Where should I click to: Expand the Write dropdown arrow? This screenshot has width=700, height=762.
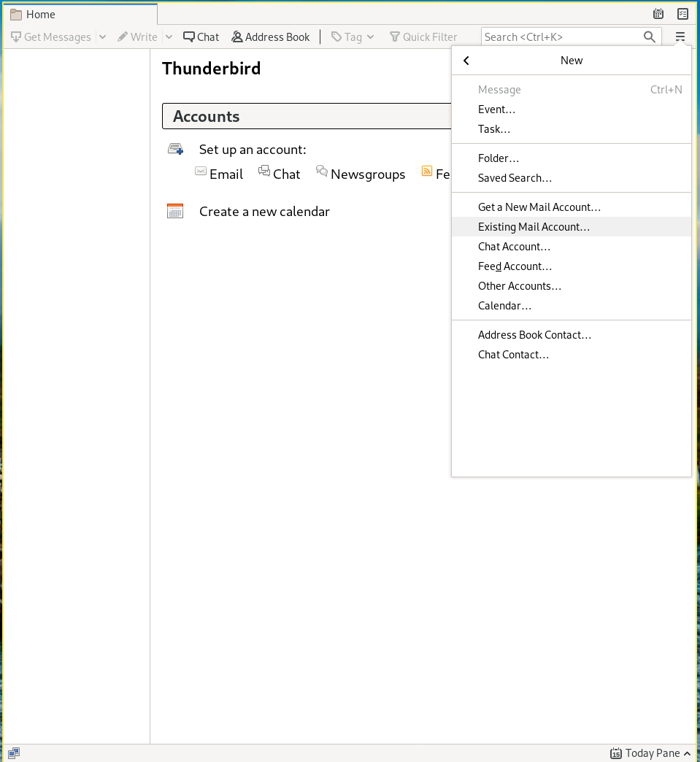point(169,36)
